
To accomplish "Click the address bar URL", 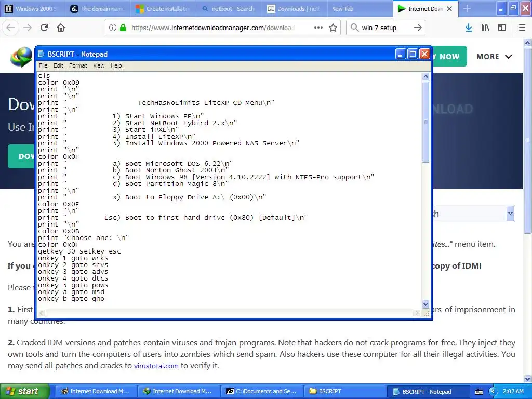I will coord(212,28).
